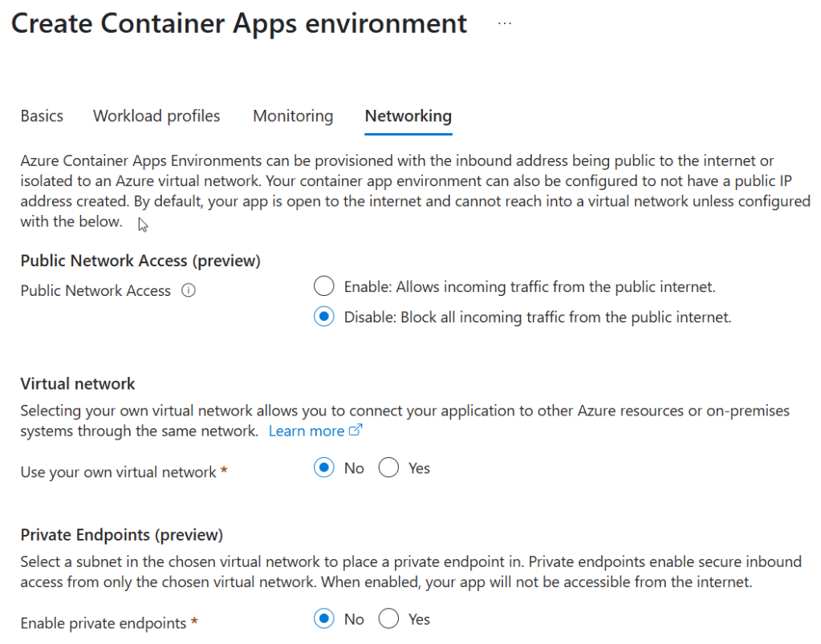Switch to the Monitoring tab
This screenshot has height=644, width=821.
(292, 115)
